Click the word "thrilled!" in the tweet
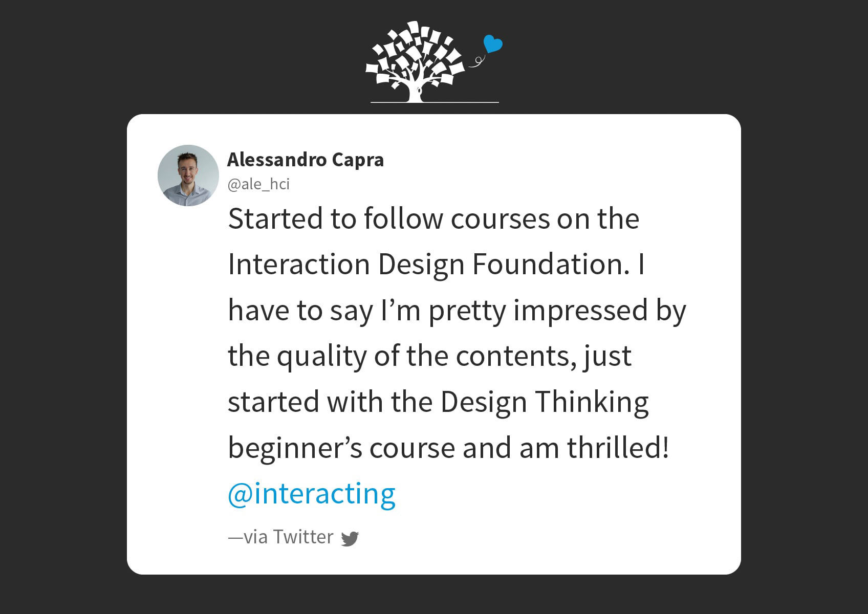The image size is (868, 614). [618, 448]
